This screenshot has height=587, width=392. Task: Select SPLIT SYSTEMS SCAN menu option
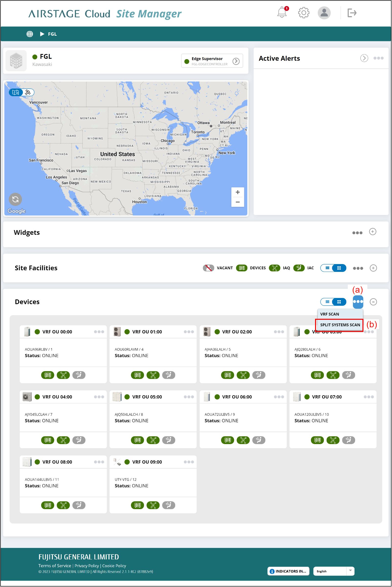tap(340, 325)
